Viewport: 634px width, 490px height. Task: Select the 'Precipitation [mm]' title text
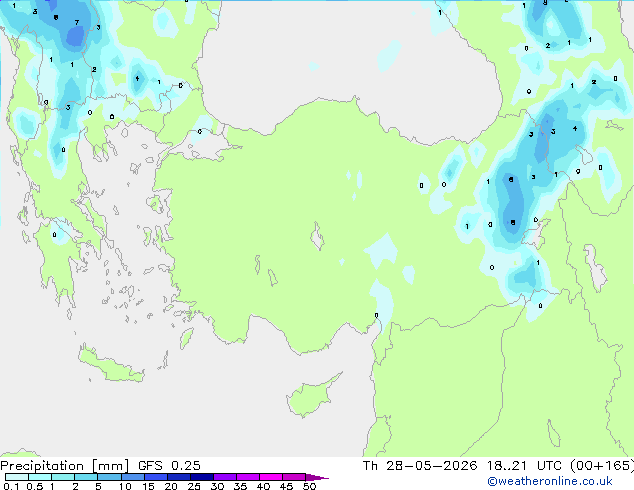[x=65, y=466]
